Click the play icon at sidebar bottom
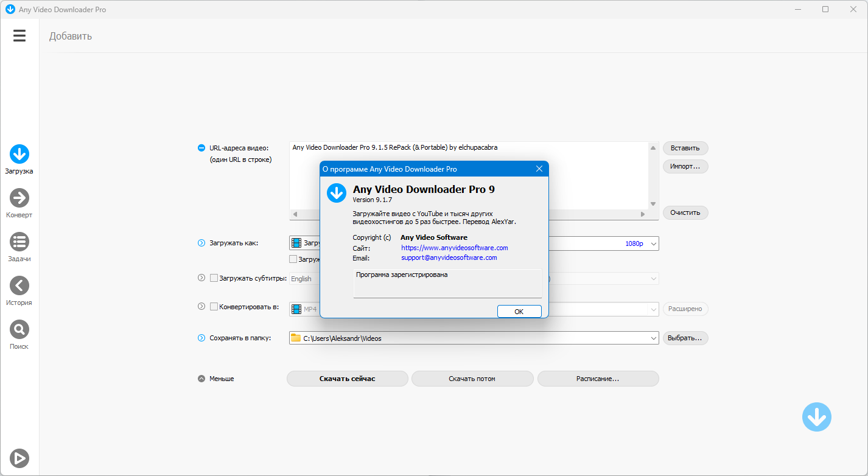Viewport: 868px width, 476px height. pyautogui.click(x=19, y=458)
